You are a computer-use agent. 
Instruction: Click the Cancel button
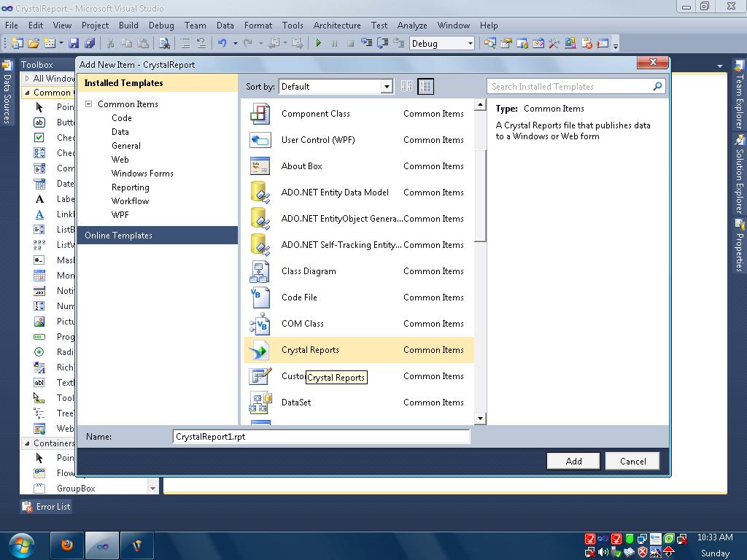(632, 461)
